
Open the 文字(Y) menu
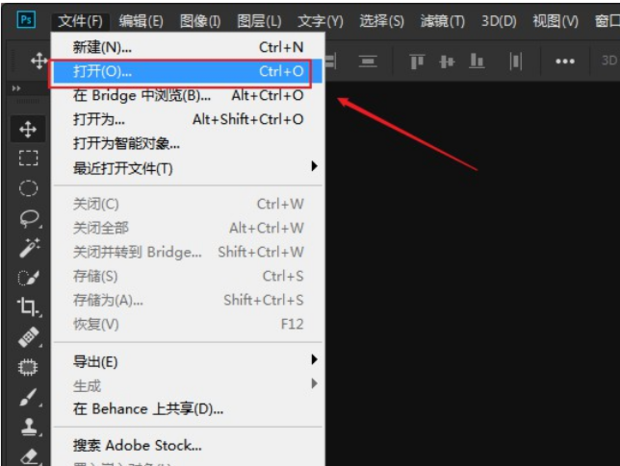click(320, 21)
